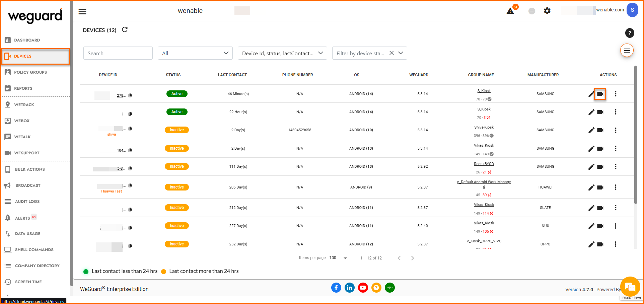This screenshot has height=304, width=644.
Task: Edit the device last contacted 22 Hour(s)
Action: [x=591, y=112]
